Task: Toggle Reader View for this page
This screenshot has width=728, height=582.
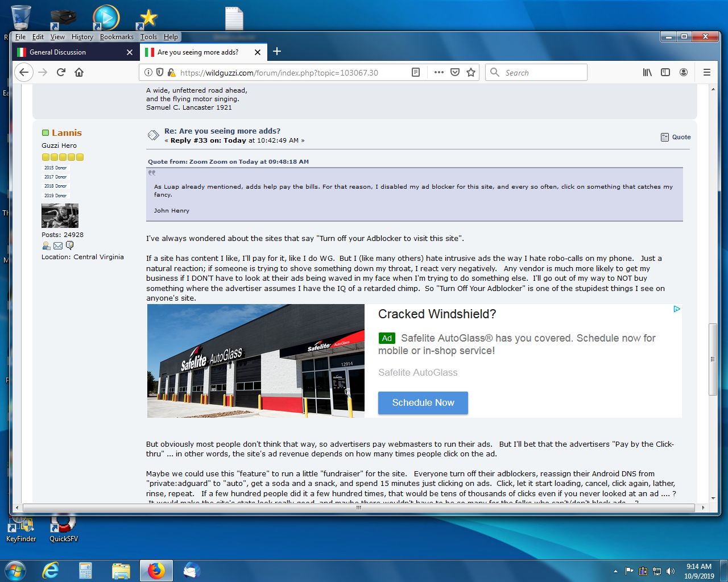Action: (x=416, y=73)
